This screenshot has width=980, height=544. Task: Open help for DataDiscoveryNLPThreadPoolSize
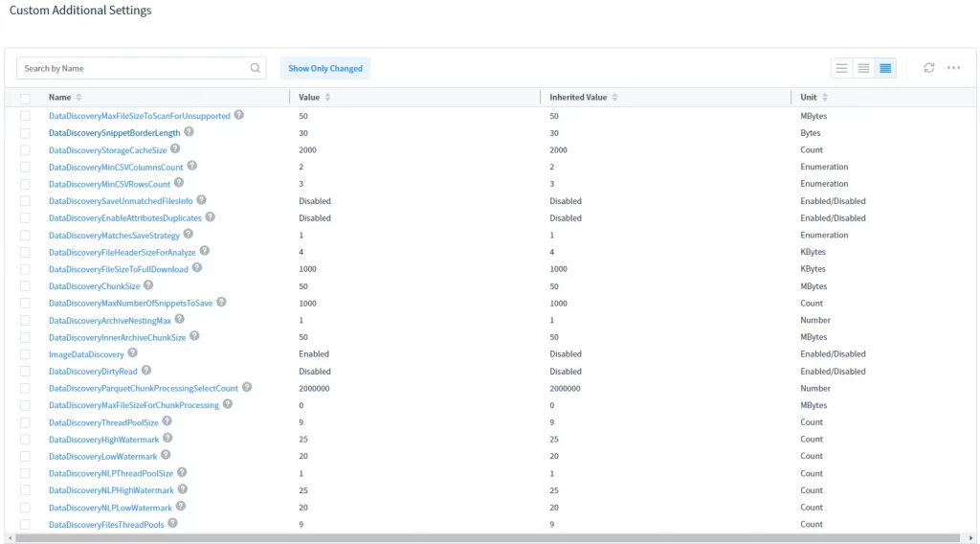[x=182, y=472]
